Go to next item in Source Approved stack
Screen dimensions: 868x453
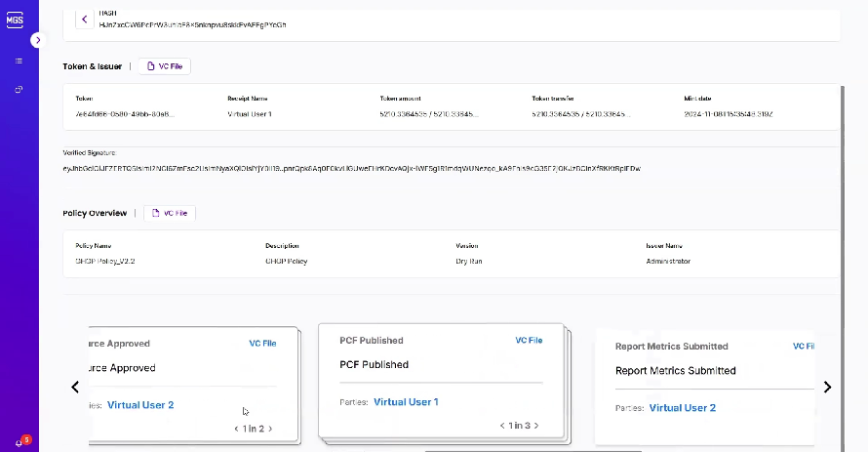click(270, 429)
